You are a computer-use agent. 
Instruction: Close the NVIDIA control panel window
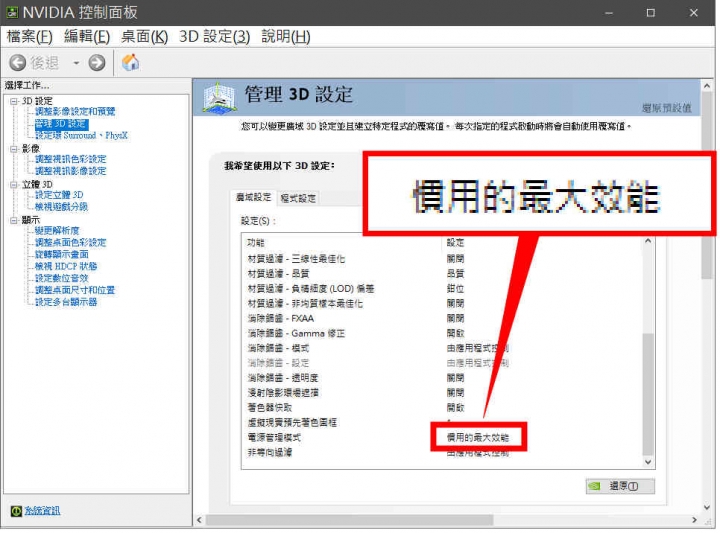click(x=693, y=13)
